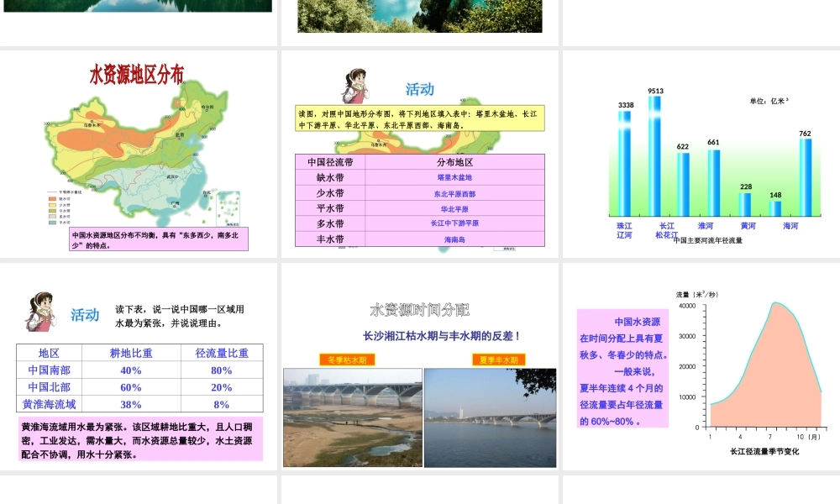840x504 pixels.
Task: Click the 黄河 axis label on bar chart
Action: (748, 226)
